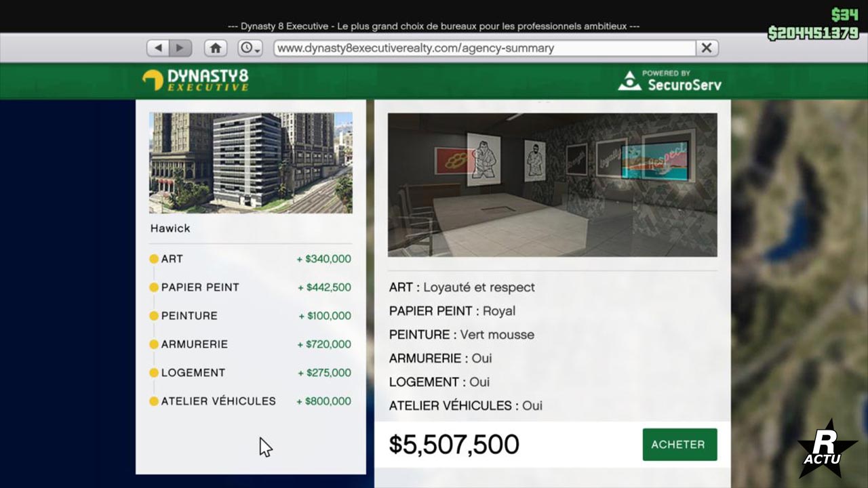Image resolution: width=868 pixels, height=488 pixels.
Task: Select the Hawick building photo
Action: click(x=251, y=163)
